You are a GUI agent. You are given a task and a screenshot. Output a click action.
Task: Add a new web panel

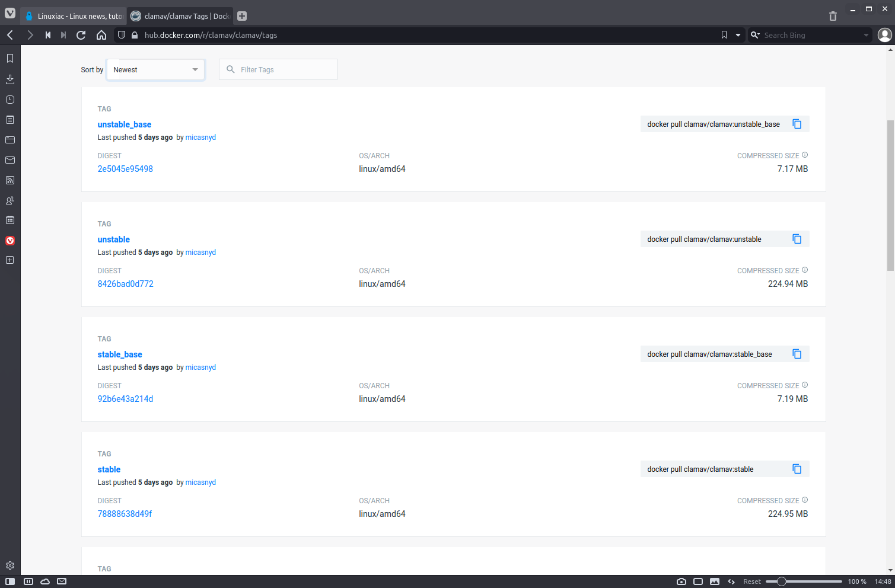10,260
